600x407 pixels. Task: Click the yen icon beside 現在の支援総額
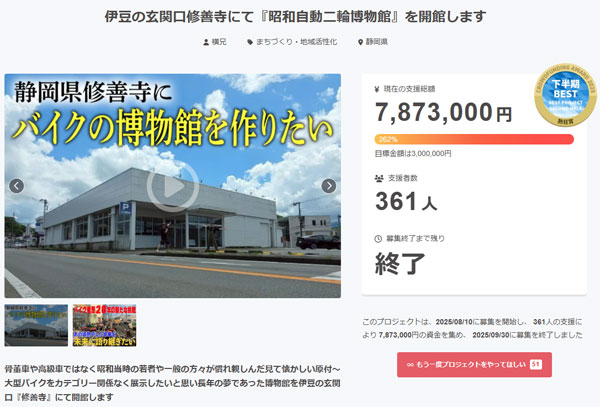(x=377, y=89)
